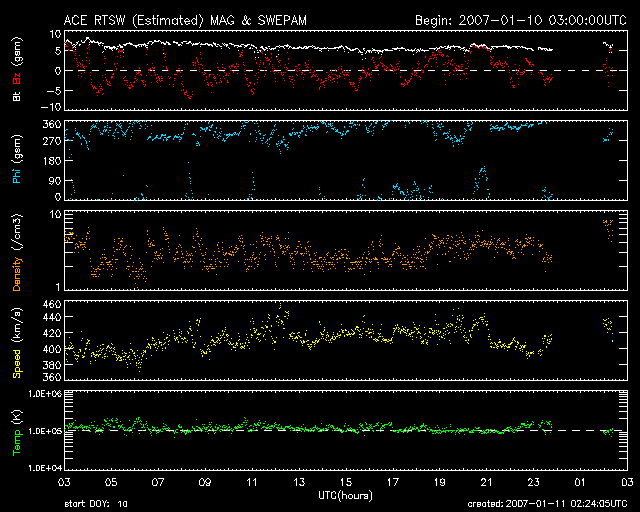This screenshot has width=640, height=512.
Task: Click the start DOY: 10 text
Action: click(96, 504)
